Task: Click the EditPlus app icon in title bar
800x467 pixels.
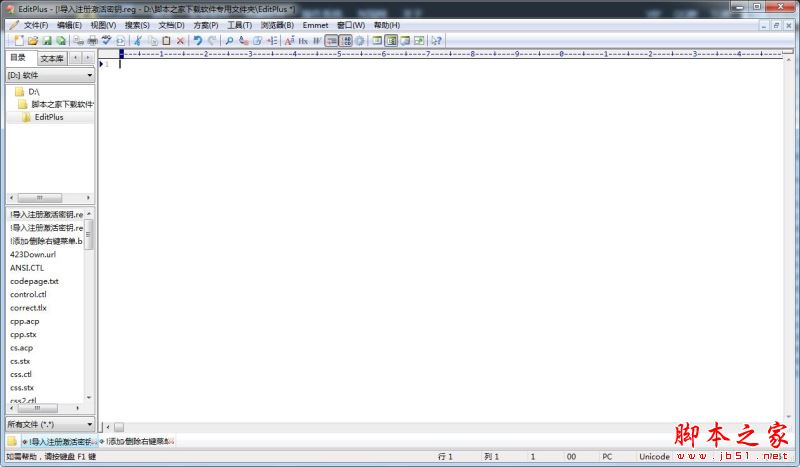Action: pos(10,9)
